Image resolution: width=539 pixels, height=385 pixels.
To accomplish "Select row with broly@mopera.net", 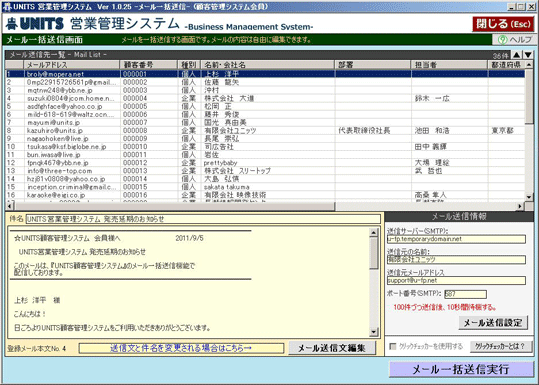I will 265,74.
